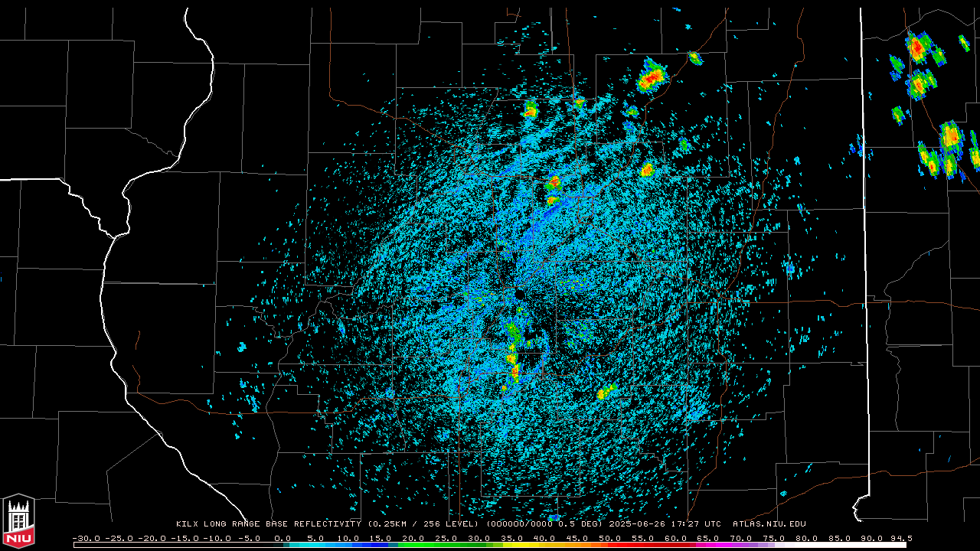
Task: Click the ATLAS.NIU.EDU text
Action: tap(769, 524)
